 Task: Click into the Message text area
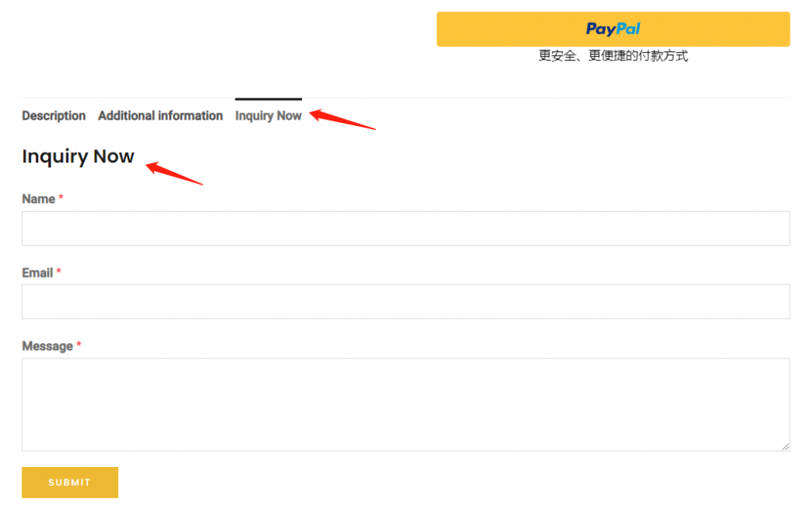(x=406, y=404)
